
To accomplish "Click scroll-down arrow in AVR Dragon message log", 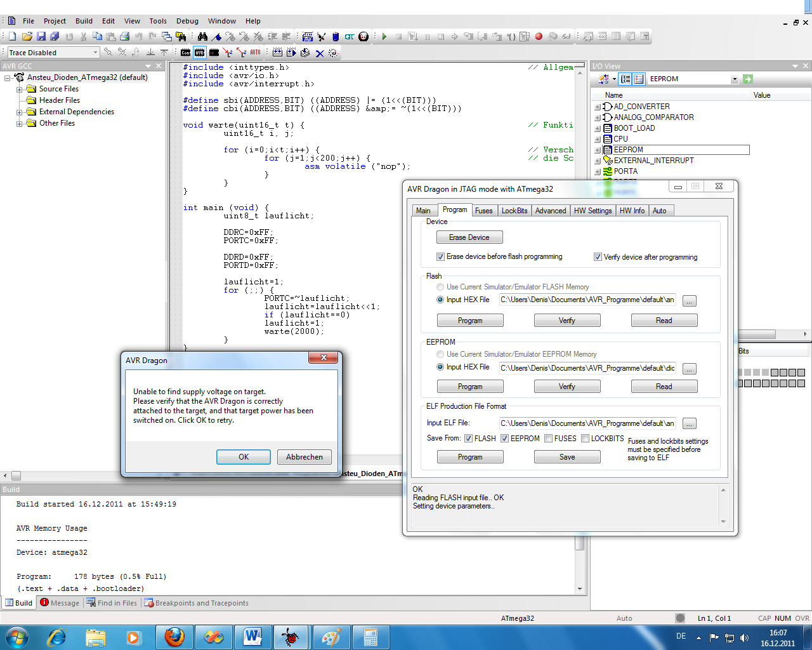I will (723, 522).
